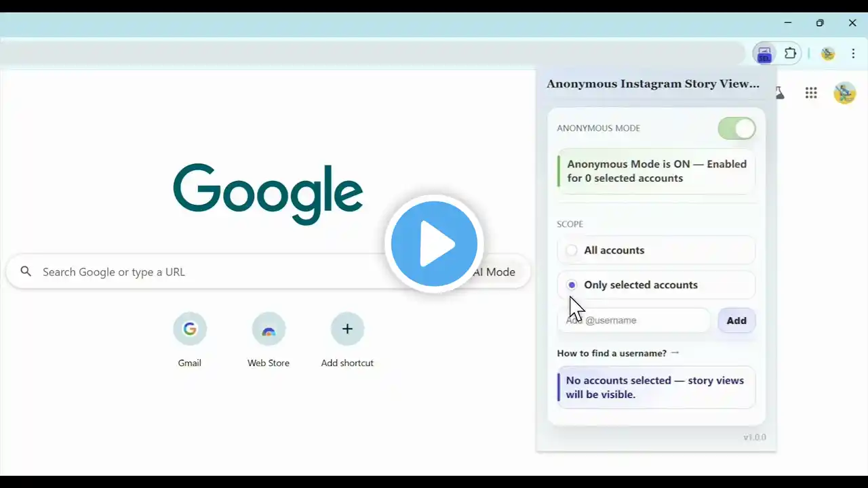Click the Search Google or type a URL box

268,272
